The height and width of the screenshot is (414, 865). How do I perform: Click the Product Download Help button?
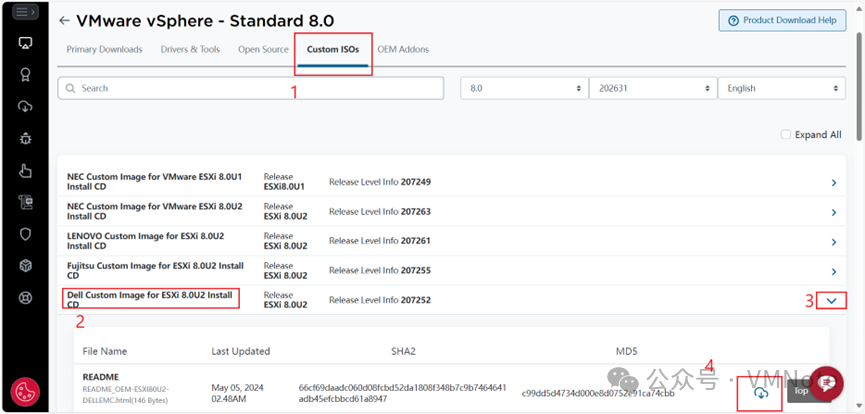tap(782, 20)
